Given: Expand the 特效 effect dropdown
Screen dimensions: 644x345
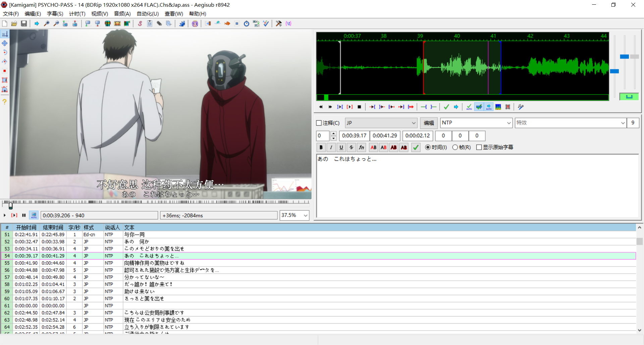Looking at the screenshot, I should coord(623,123).
